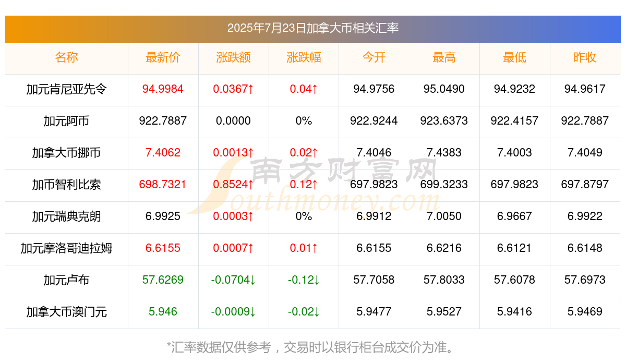Click lowest value 6.9667

click(514, 216)
